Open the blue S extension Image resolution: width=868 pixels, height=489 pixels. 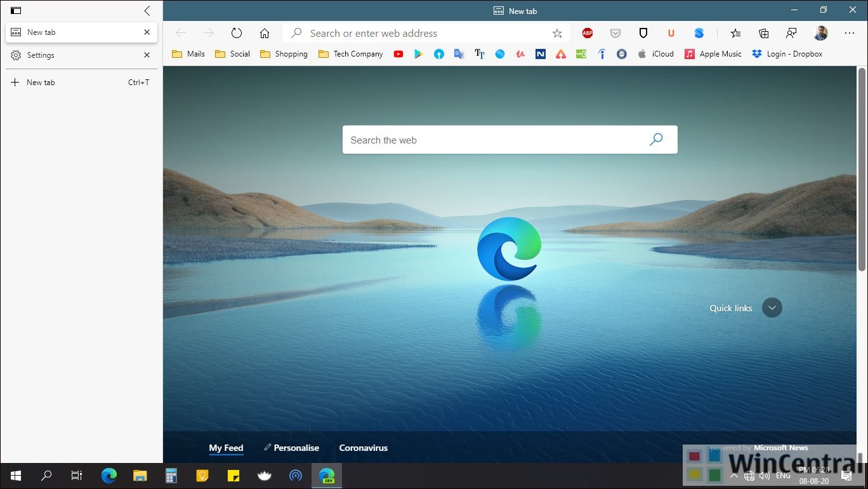699,34
